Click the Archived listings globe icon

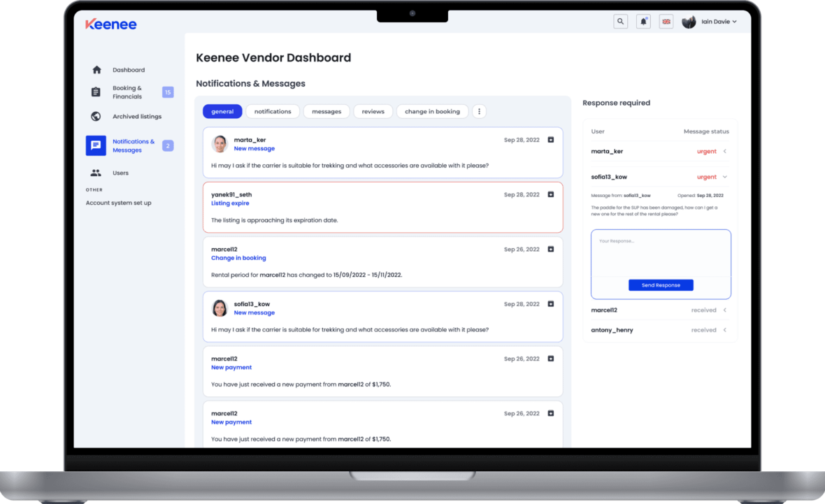[96, 116]
